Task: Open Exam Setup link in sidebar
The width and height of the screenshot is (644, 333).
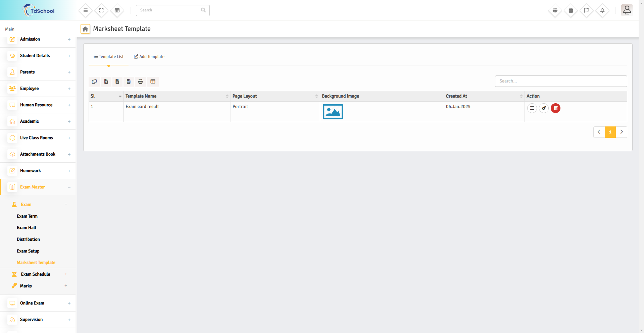Action: 28,251
